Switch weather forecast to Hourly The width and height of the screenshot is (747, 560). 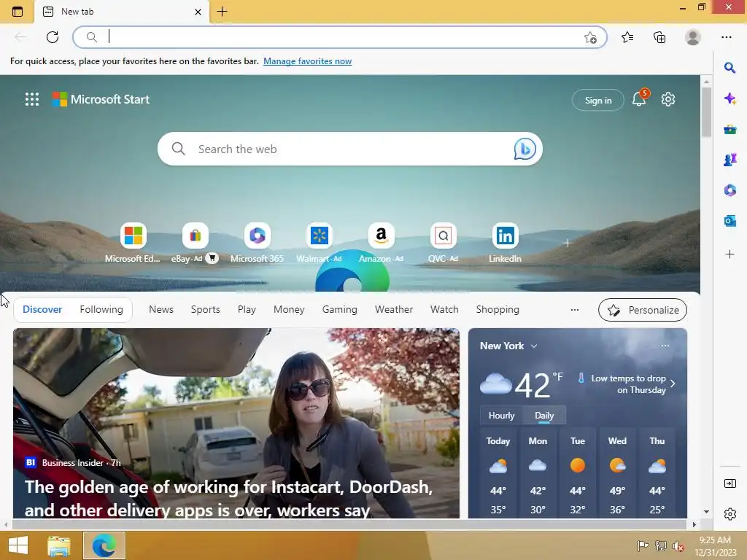(501, 415)
